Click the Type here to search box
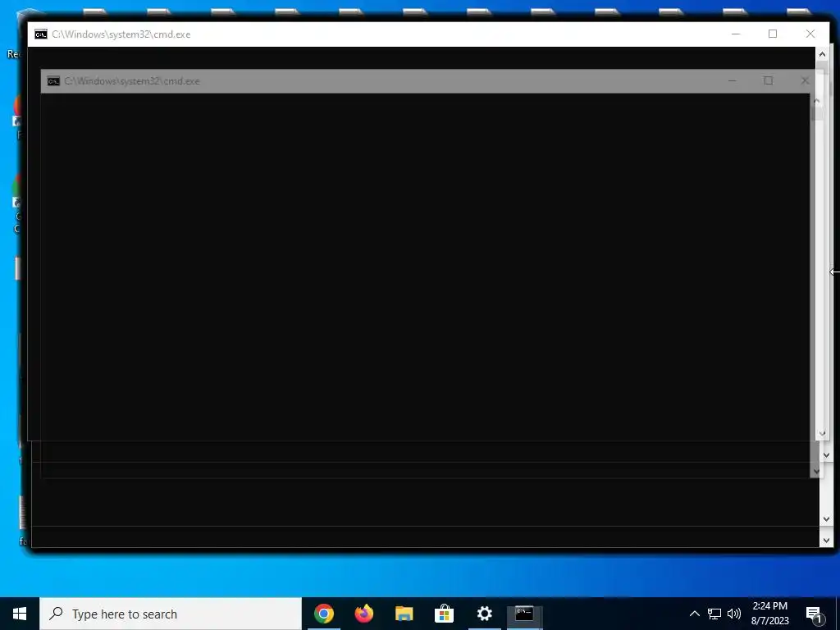Image resolution: width=840 pixels, height=630 pixels. pyautogui.click(x=171, y=614)
